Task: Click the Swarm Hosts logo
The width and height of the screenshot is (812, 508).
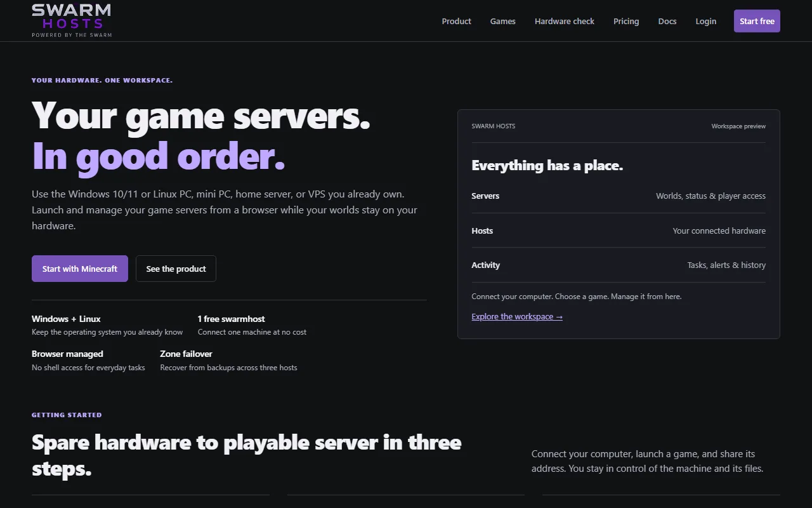Action: 72,20
